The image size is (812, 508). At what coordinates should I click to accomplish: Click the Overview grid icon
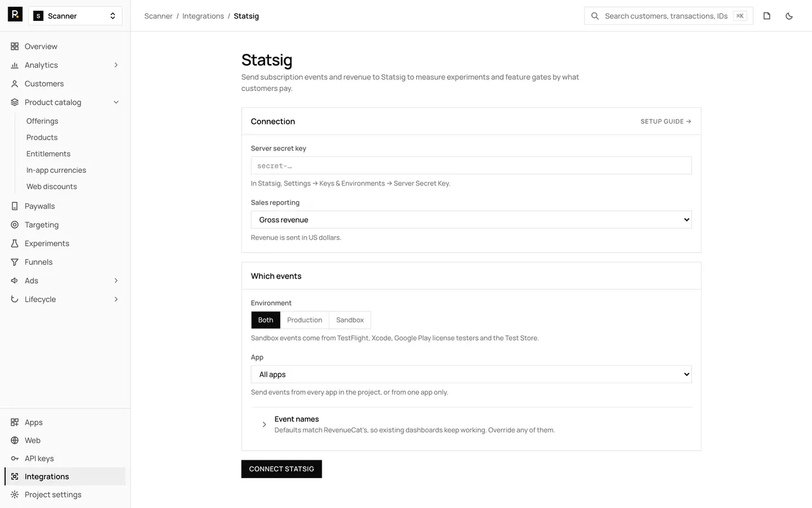click(x=15, y=46)
